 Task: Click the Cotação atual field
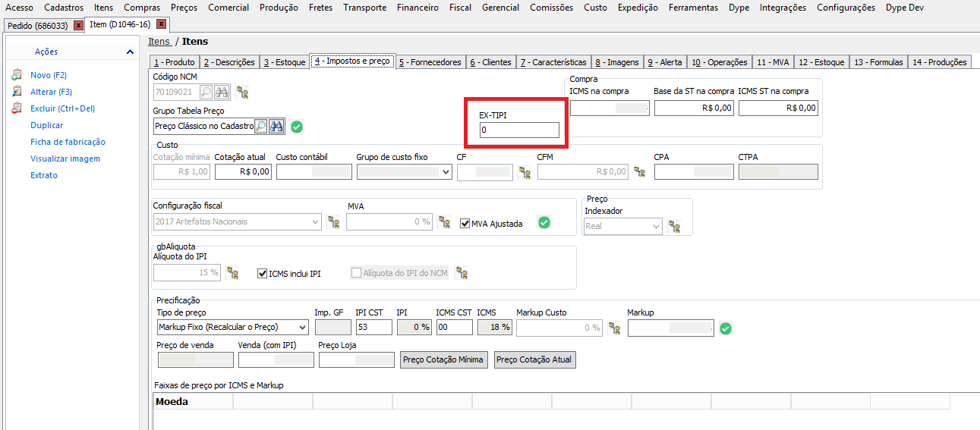(243, 172)
